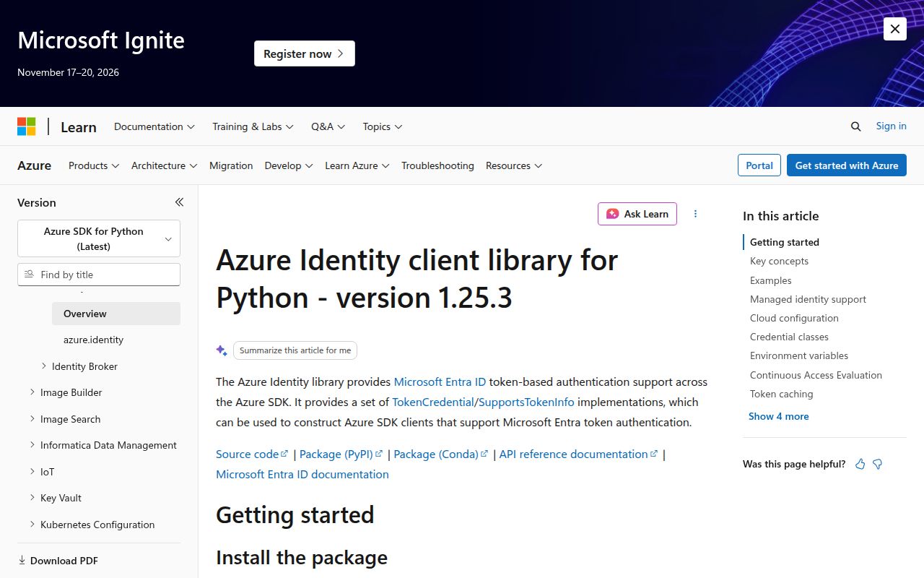Jump to Key concepts section
Screen dimensions: 924x578
[x=779, y=261]
